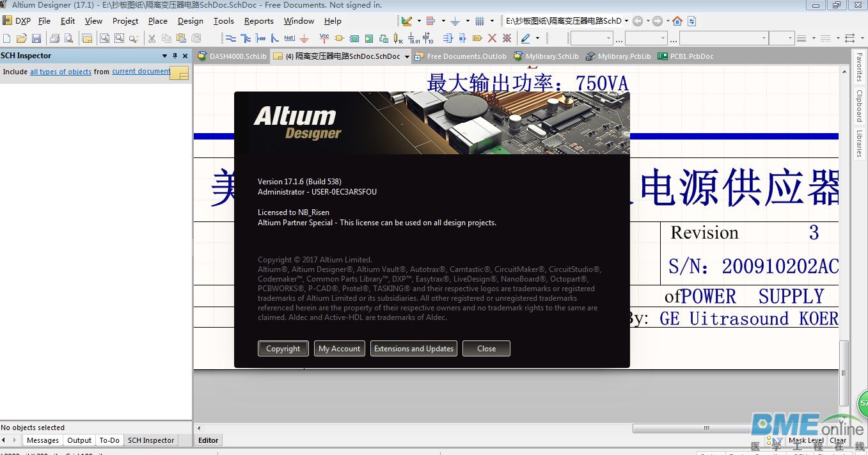Click the My Account button
The width and height of the screenshot is (868, 455).
(x=340, y=349)
